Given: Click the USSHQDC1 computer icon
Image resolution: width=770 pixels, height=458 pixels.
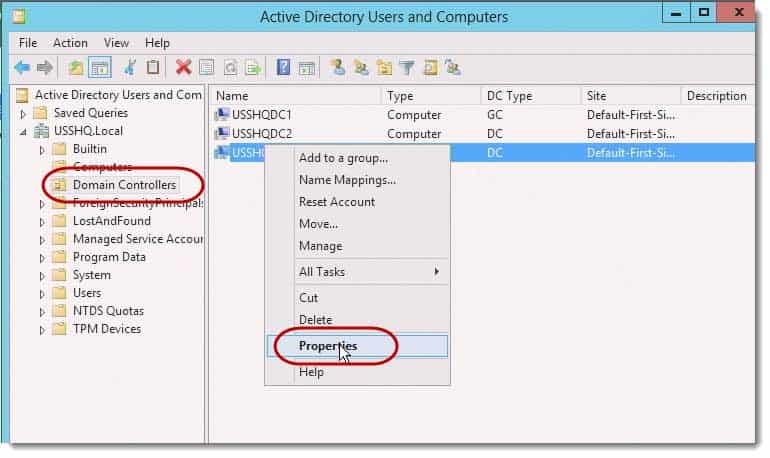Looking at the screenshot, I should (222, 114).
